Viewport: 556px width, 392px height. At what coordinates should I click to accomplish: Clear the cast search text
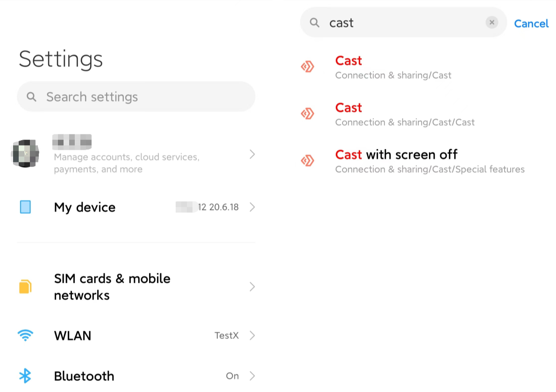pyautogui.click(x=492, y=22)
